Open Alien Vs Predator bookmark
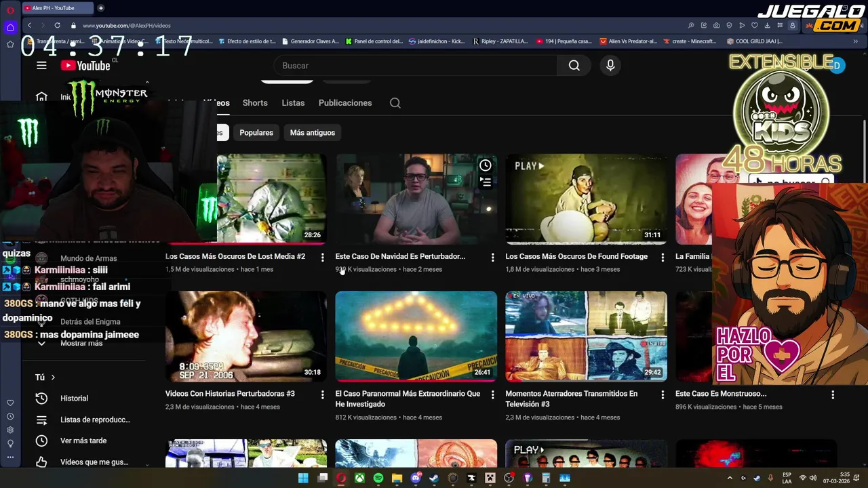Screen dimensions: 868x488 [x=628, y=41]
